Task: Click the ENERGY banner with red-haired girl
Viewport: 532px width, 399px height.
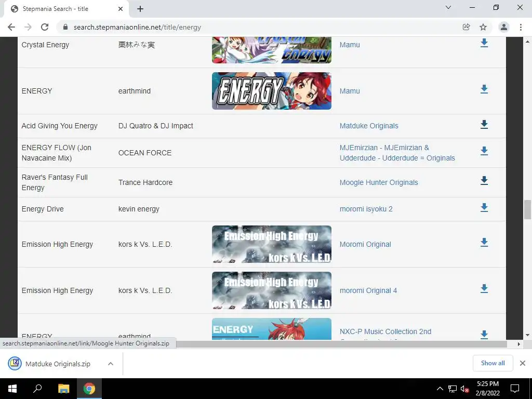Action: [271, 91]
